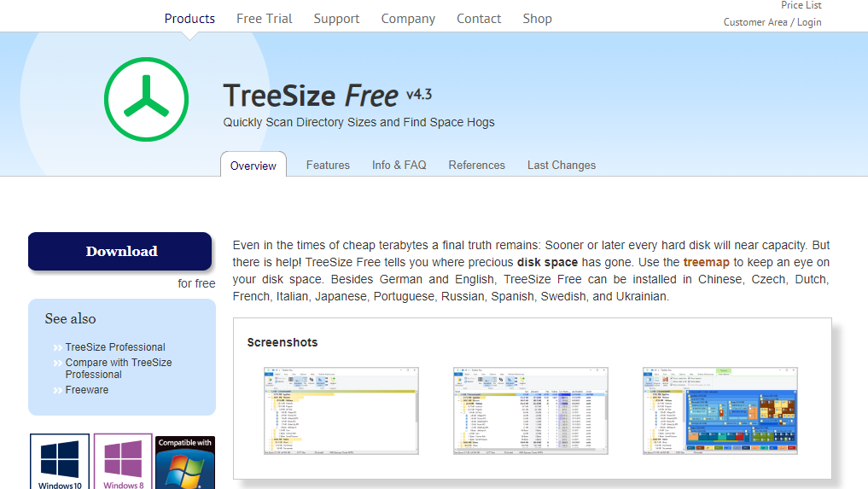Click the Screenshots heading

click(x=283, y=342)
